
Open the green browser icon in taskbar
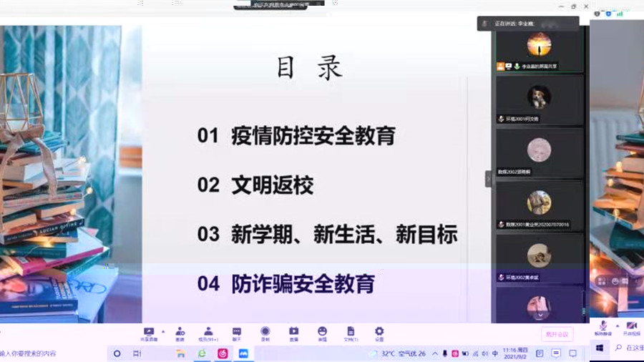[x=202, y=353]
